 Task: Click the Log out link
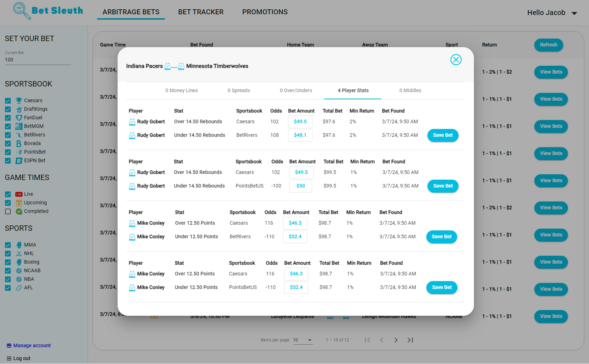coord(19,359)
